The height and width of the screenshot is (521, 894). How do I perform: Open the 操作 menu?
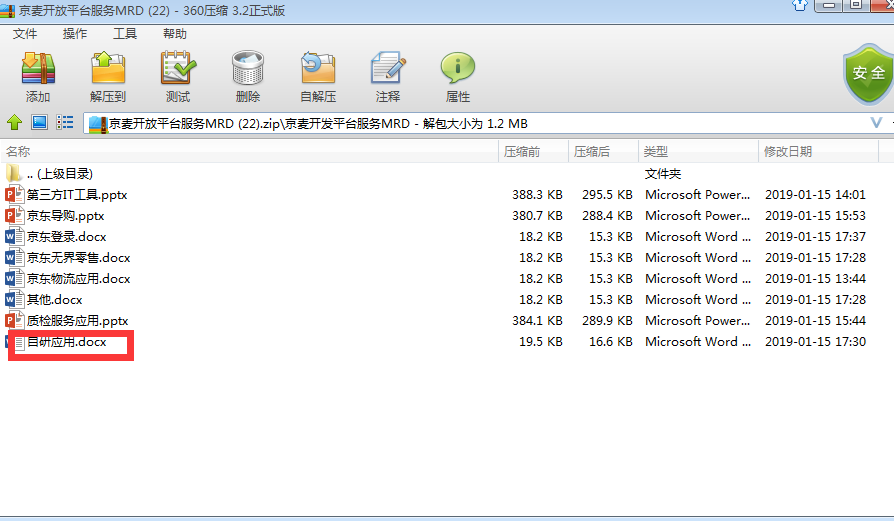pyautogui.click(x=75, y=34)
